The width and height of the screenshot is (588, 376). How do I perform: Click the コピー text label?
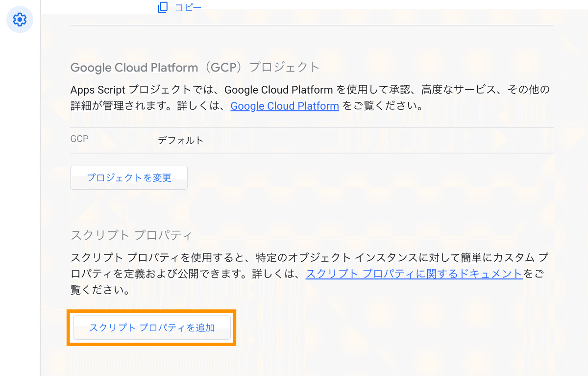(x=188, y=7)
